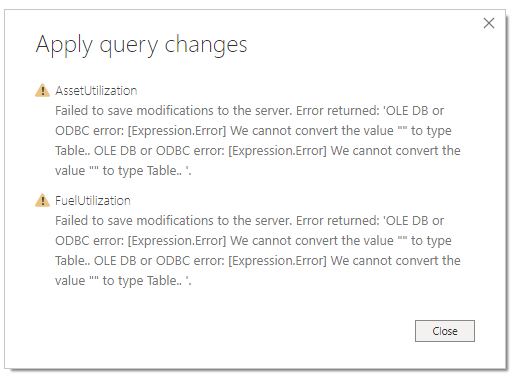Select the FuelUtilization query name
The height and width of the screenshot is (387, 516).
[93, 201]
